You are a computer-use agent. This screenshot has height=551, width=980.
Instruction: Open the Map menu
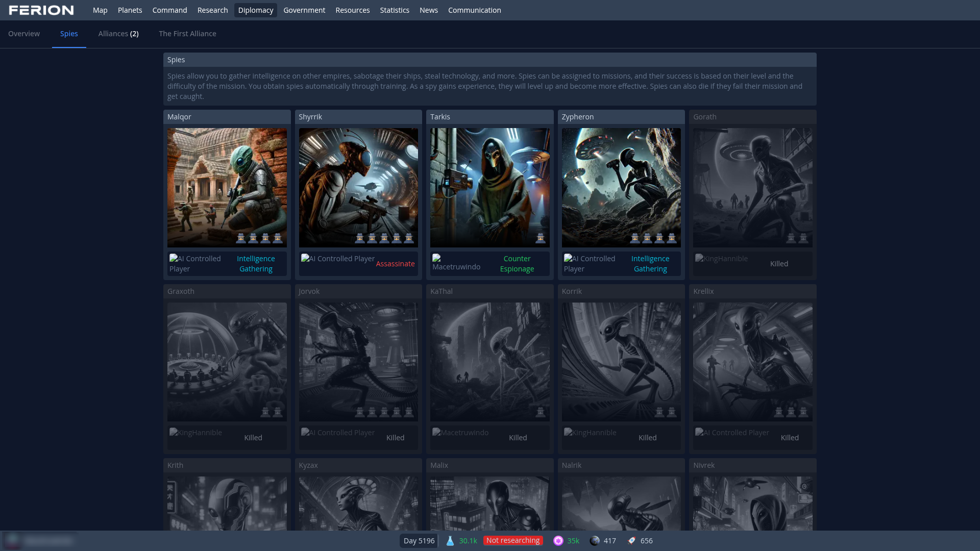[x=100, y=10]
